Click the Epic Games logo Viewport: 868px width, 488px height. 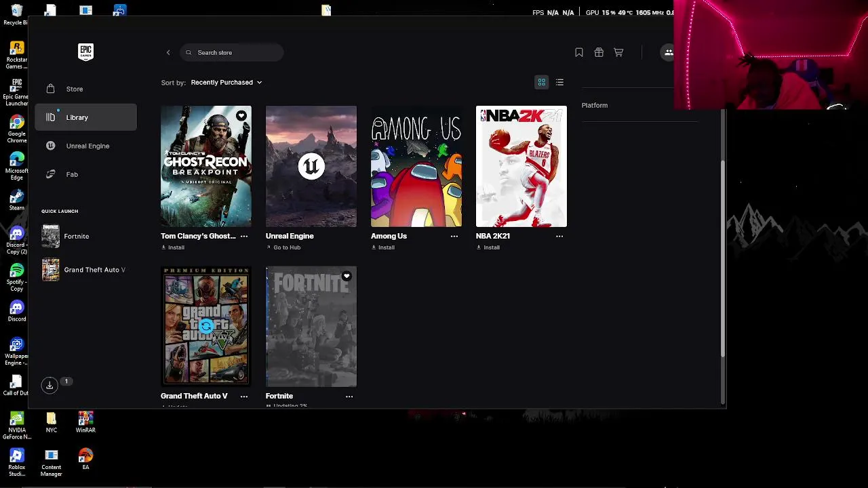(x=85, y=52)
